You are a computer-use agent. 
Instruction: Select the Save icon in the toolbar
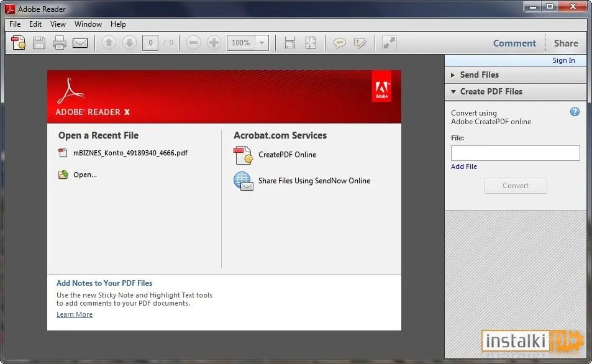pos(39,42)
